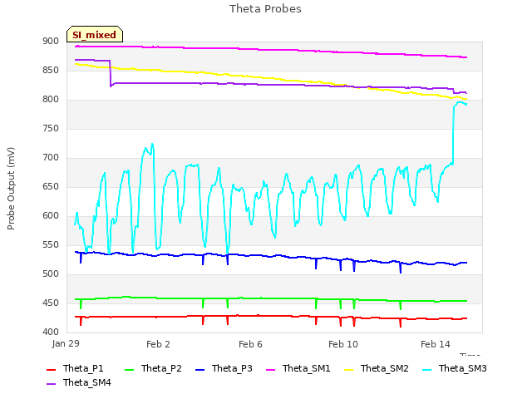Click the 500 y-axis tick label
This screenshot has width=532, height=399.
pos(51,274)
